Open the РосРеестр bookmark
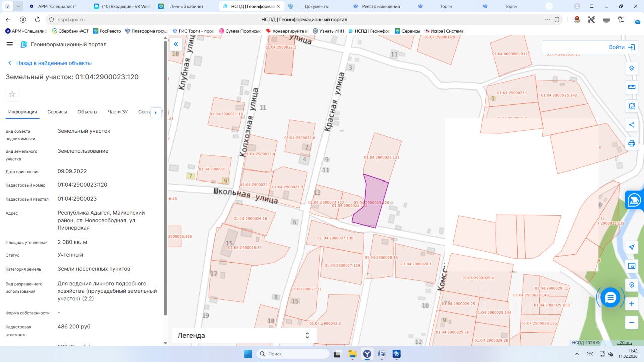 point(107,31)
